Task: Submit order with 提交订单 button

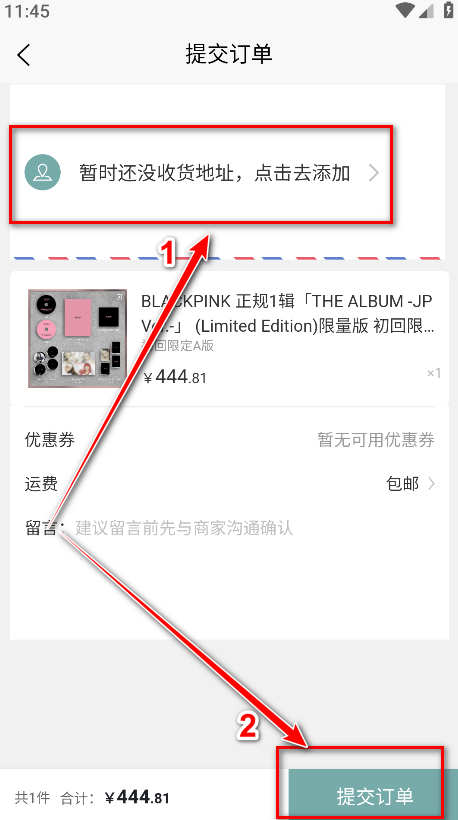Action: click(x=375, y=796)
